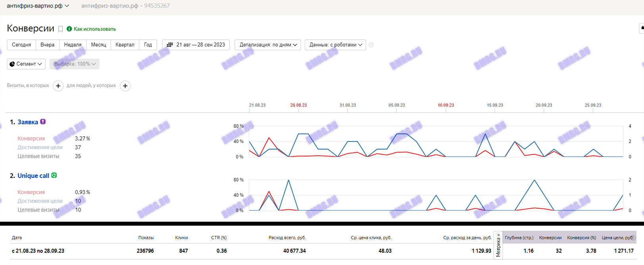
Task: Add a visit condition with plus button
Action: click(58, 86)
